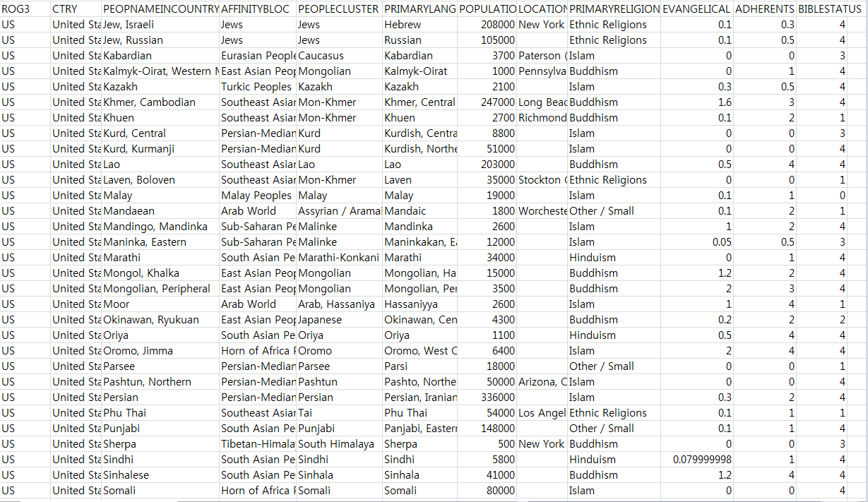Select the religion cell "Hinduism" in Marathi row
868x502 pixels.
614,258
